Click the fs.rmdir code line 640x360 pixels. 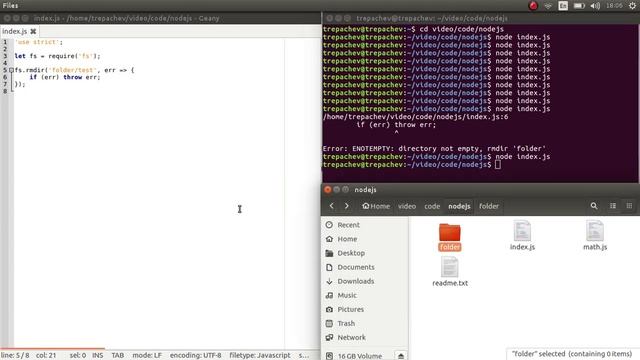coord(74,70)
